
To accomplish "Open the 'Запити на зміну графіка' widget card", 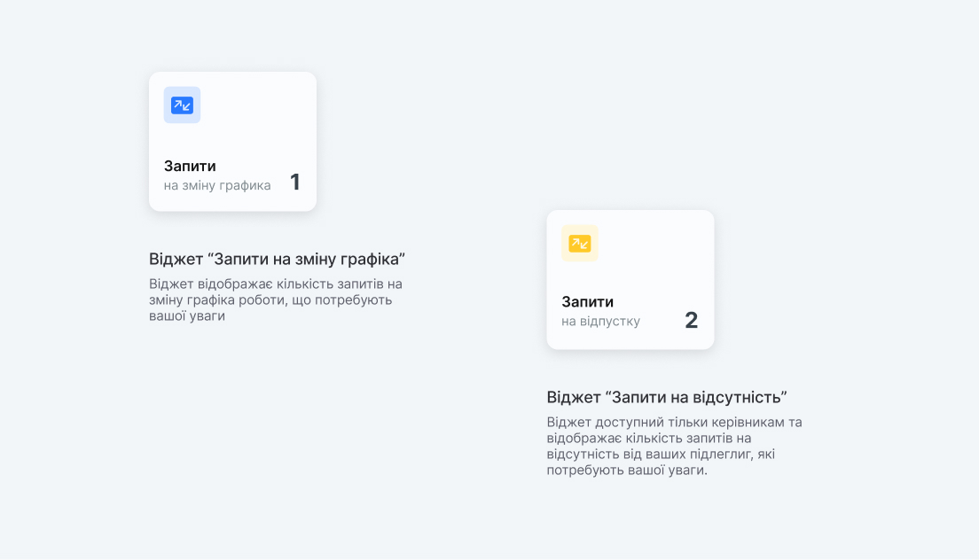I will click(x=232, y=142).
